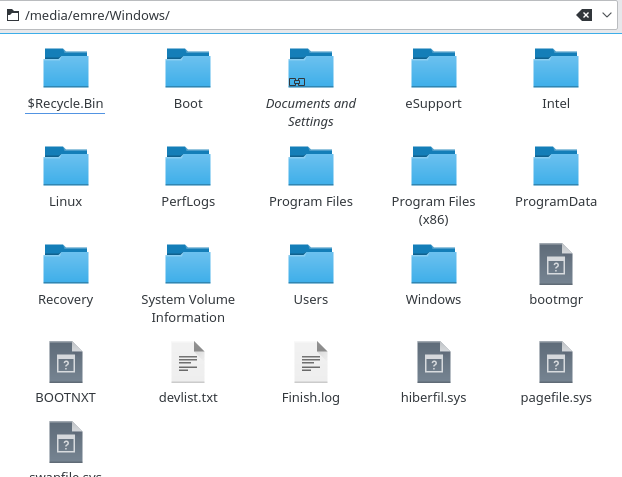Image resolution: width=622 pixels, height=477 pixels.
Task: Click the "Program Files" name label
Action: [311, 202]
